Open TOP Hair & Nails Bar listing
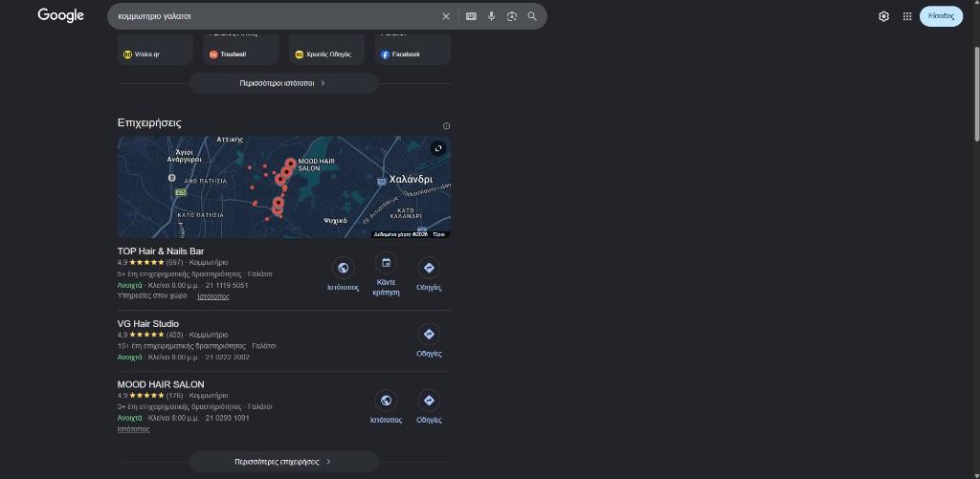Image resolution: width=980 pixels, height=479 pixels. pyautogui.click(x=161, y=251)
